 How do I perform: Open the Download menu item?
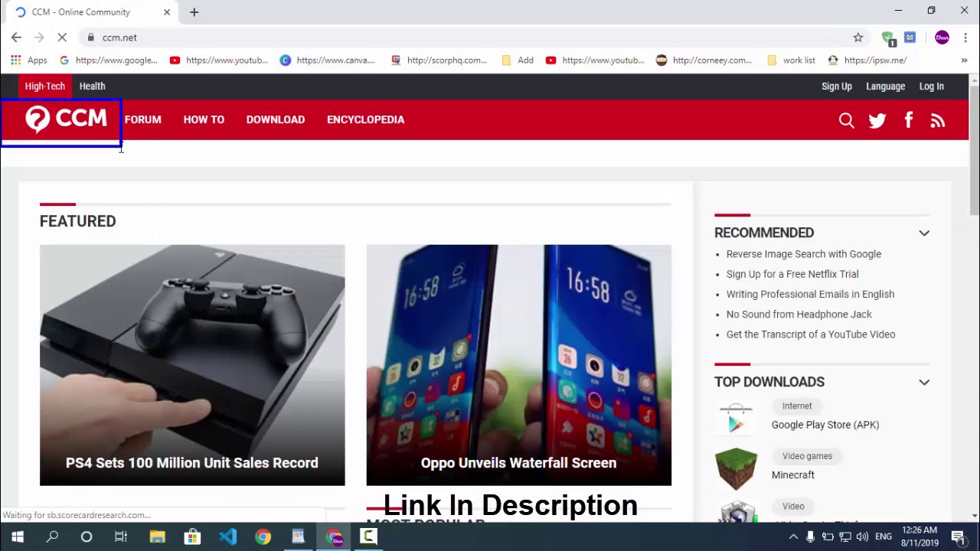pyautogui.click(x=276, y=119)
